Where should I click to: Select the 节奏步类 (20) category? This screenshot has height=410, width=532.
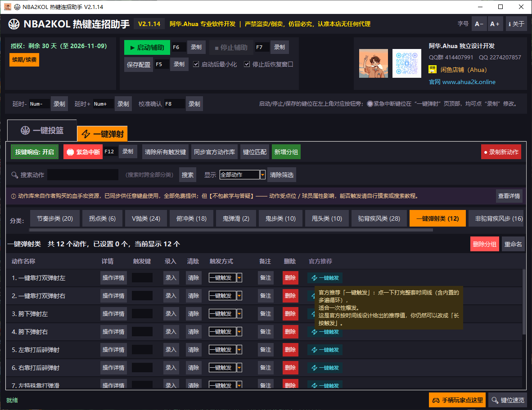click(55, 218)
